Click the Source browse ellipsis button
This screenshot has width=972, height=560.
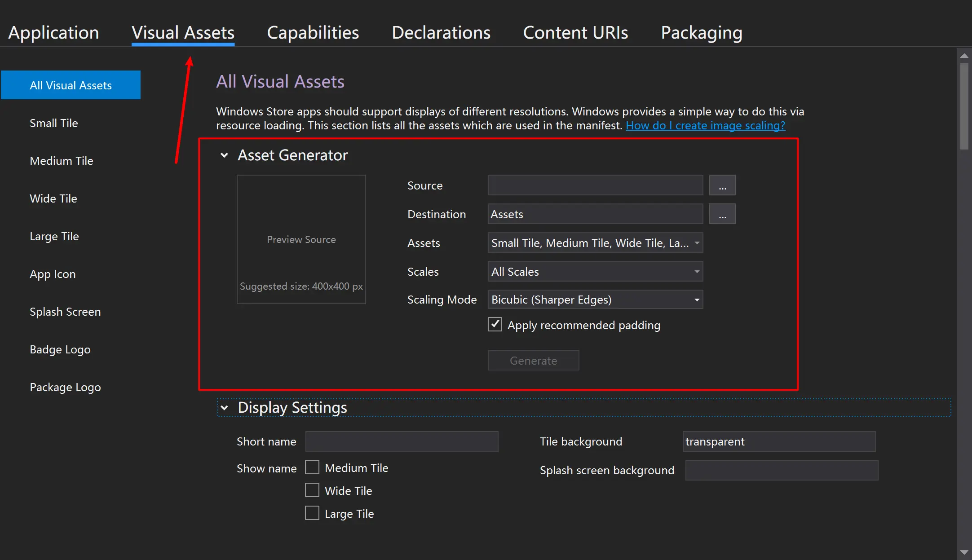pos(722,185)
